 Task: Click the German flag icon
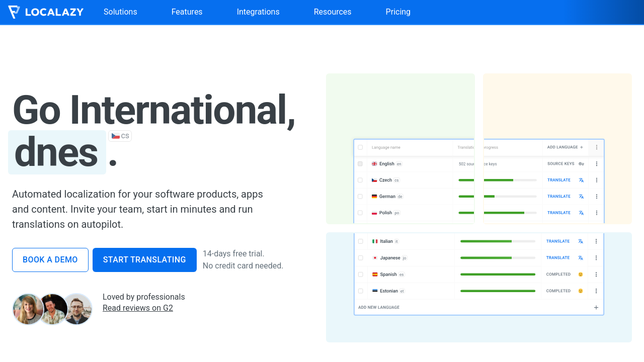(x=374, y=197)
